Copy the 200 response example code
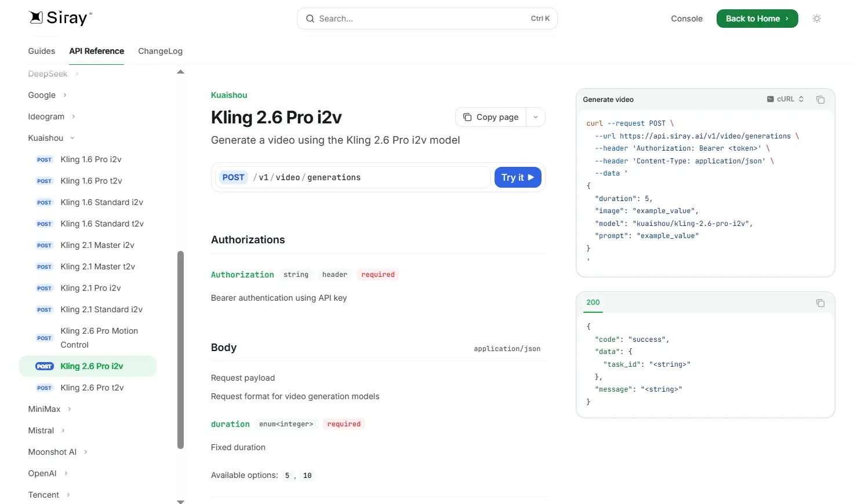854x504 pixels. (820, 302)
